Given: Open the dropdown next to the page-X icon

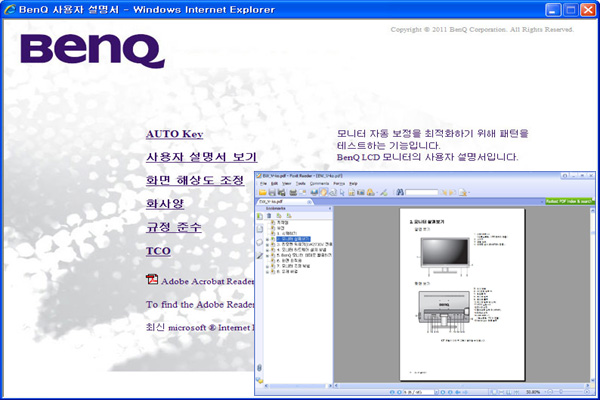Looking at the screenshot, I should pos(469,193).
